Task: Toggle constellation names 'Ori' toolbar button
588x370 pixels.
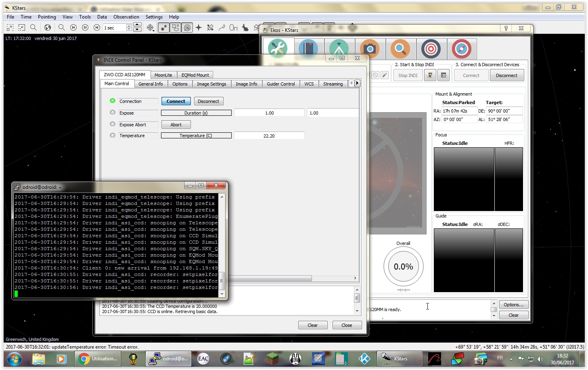Action: [233, 27]
